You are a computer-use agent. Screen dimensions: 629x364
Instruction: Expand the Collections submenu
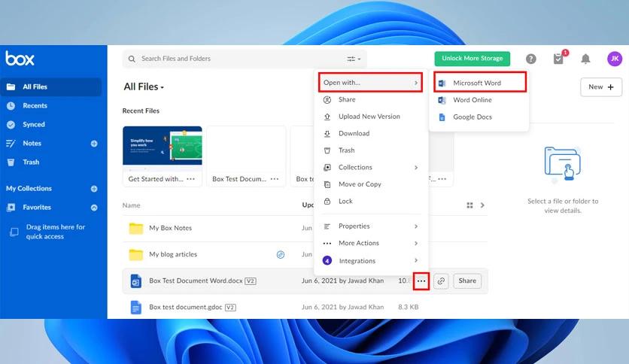[x=370, y=167]
